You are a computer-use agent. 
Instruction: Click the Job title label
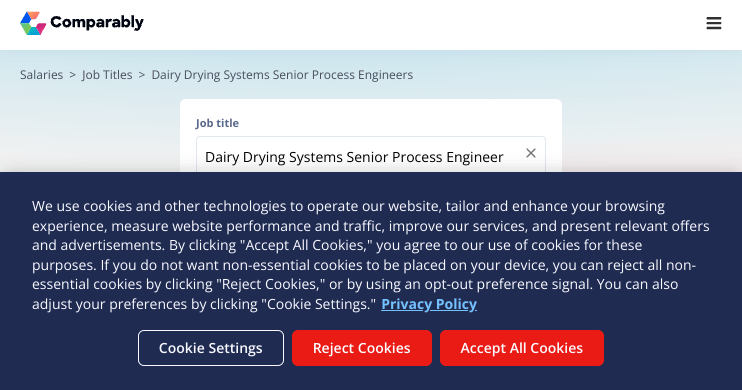(x=217, y=123)
